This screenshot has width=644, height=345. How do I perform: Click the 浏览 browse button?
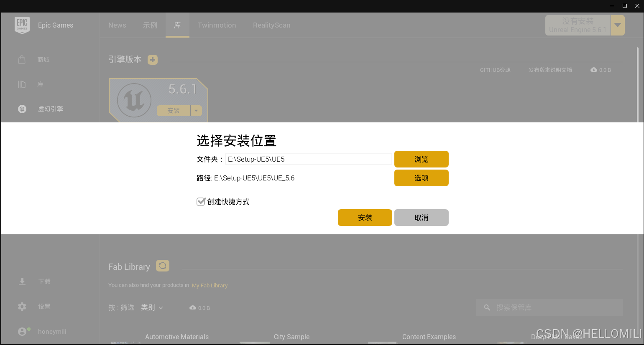(422, 159)
